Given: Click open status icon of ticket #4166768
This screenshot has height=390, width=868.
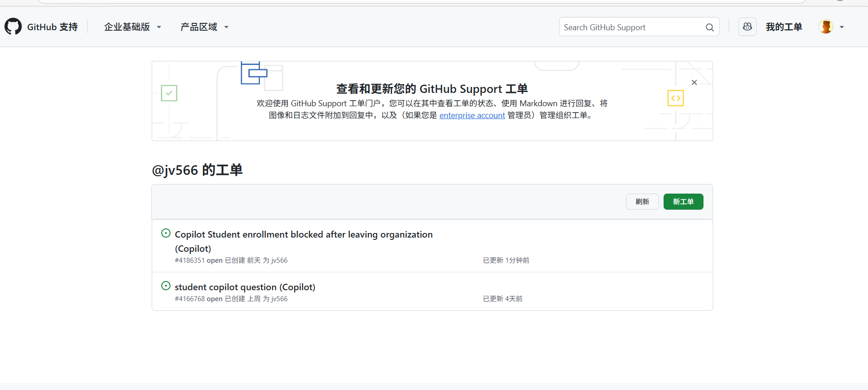Looking at the screenshot, I should coord(166,286).
